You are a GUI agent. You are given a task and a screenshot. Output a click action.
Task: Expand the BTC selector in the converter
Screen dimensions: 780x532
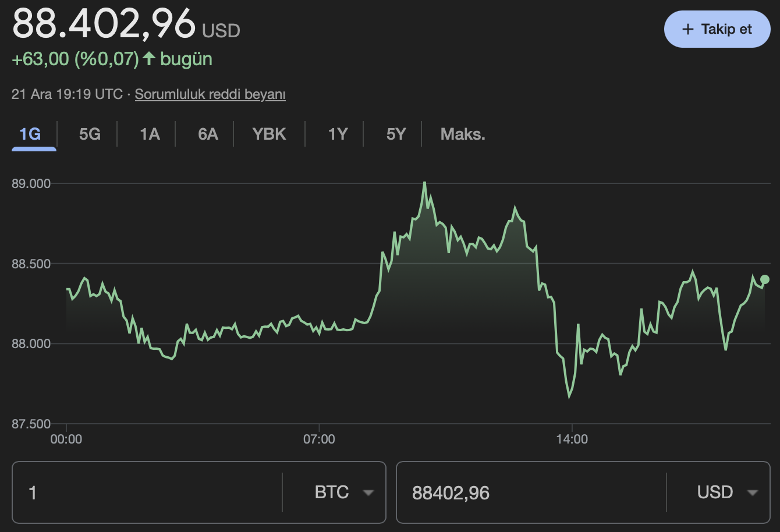(x=343, y=492)
